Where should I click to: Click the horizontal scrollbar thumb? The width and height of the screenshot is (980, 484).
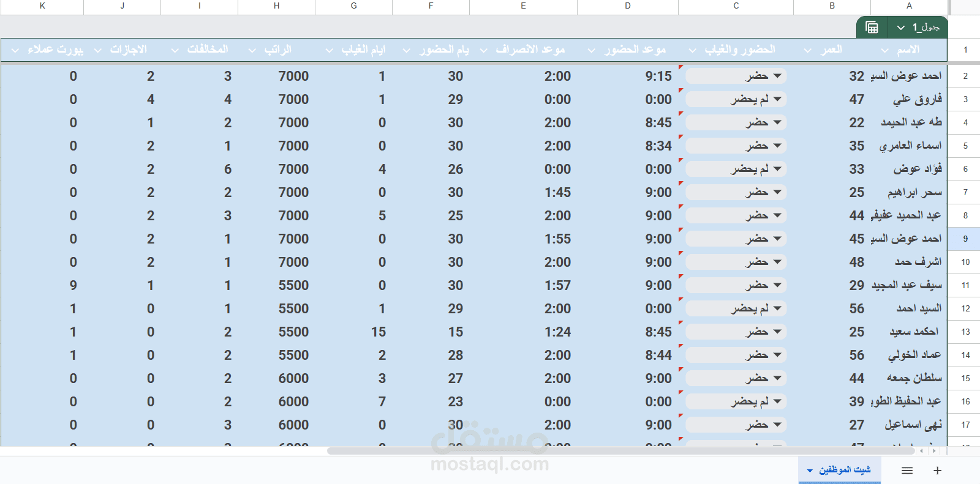coord(620,451)
